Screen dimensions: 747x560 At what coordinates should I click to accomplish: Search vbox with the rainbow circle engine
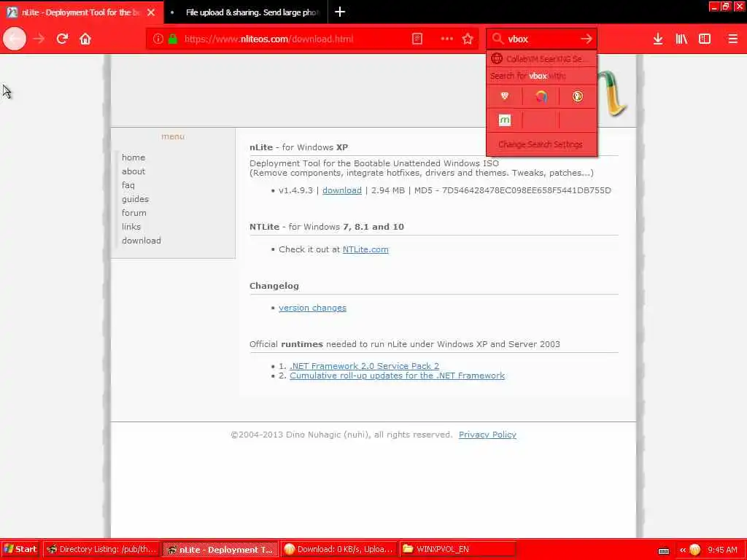[541, 97]
